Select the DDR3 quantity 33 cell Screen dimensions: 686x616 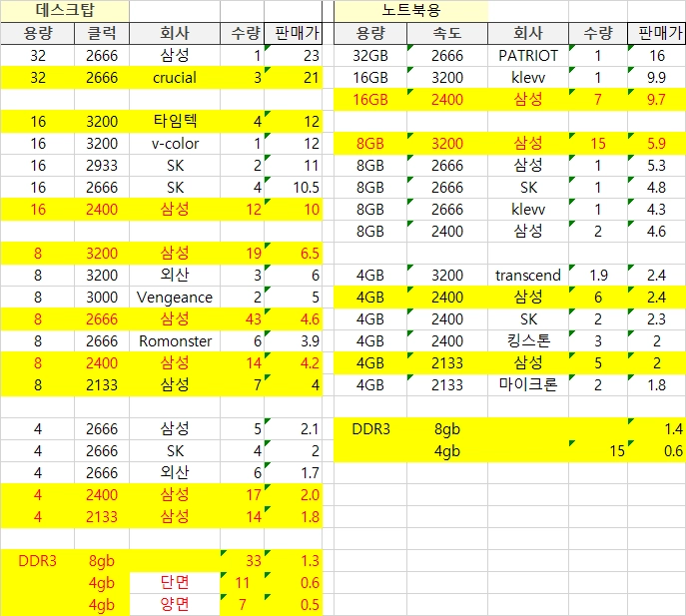pyautogui.click(x=242, y=560)
